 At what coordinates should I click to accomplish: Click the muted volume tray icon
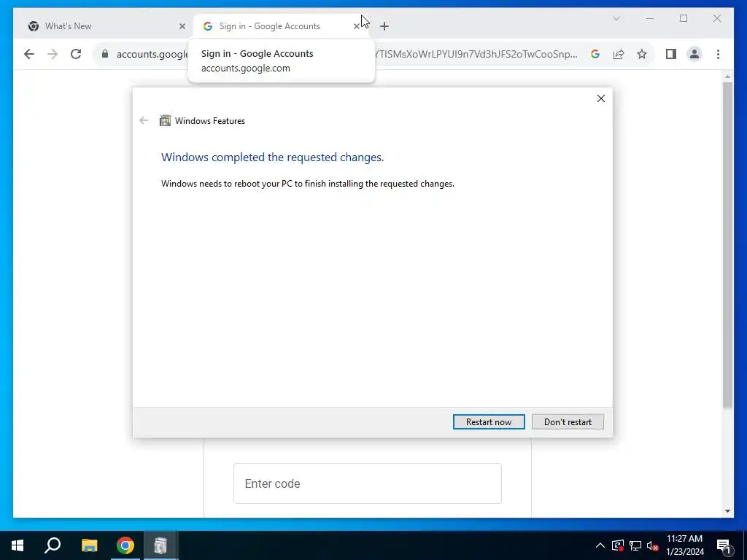pyautogui.click(x=652, y=545)
